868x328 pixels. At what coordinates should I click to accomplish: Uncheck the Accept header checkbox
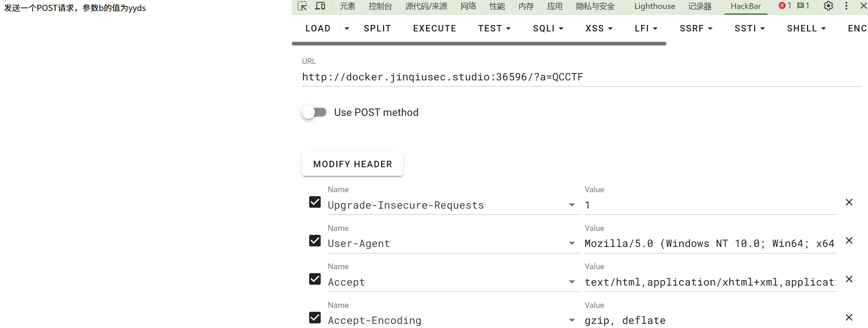(x=315, y=279)
